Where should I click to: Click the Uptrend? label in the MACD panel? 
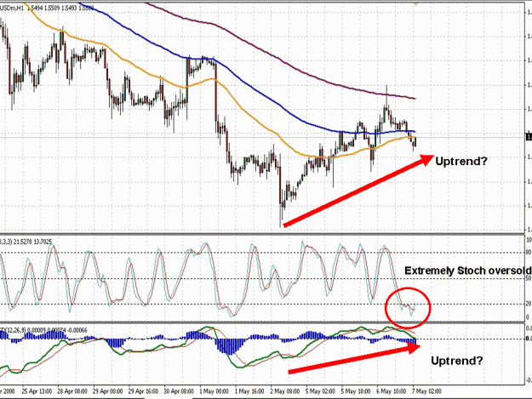(457, 361)
